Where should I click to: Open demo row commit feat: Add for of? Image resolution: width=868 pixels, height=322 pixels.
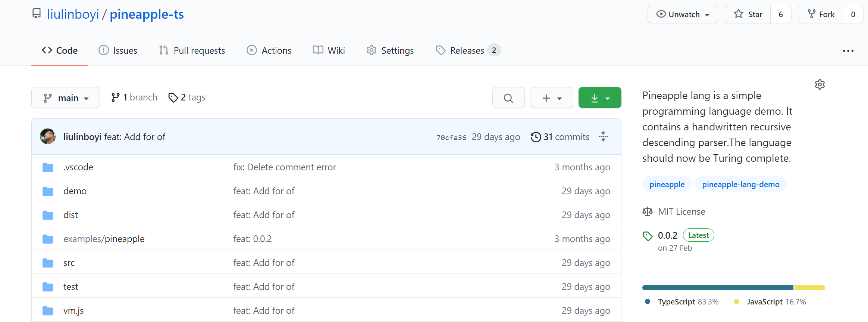coord(264,191)
